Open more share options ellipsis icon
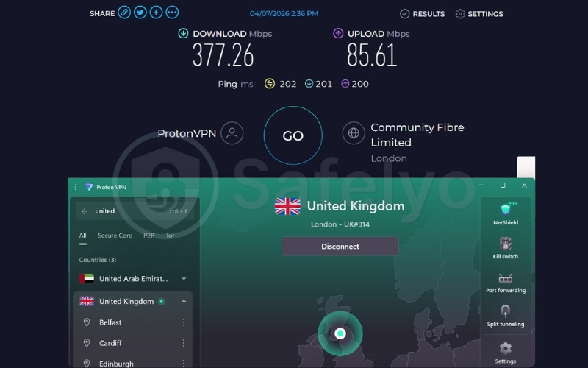The image size is (588, 368). (x=172, y=13)
